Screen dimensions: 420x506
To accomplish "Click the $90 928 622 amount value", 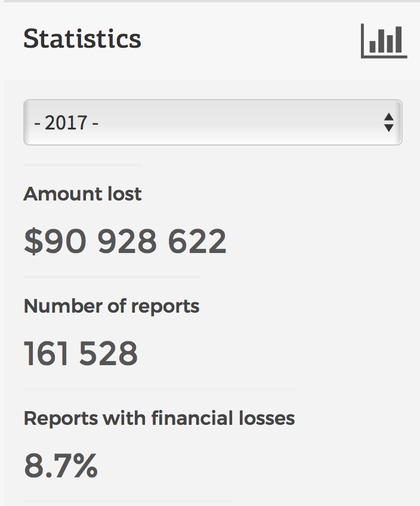I will [125, 242].
